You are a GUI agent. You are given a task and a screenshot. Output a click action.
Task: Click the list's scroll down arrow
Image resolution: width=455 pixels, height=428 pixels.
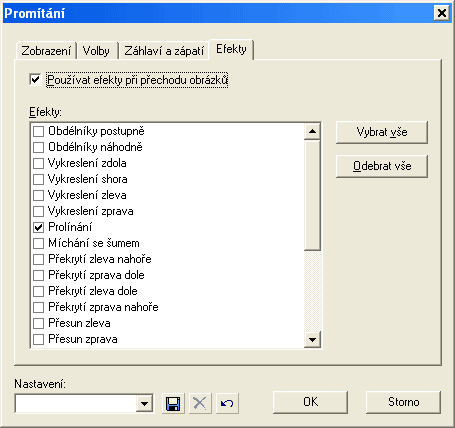[312, 340]
